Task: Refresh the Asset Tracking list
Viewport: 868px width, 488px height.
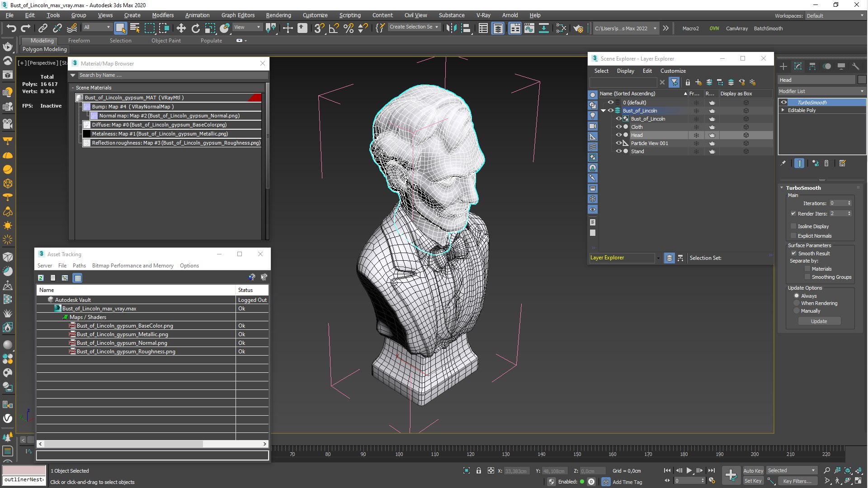Action: [x=41, y=278]
